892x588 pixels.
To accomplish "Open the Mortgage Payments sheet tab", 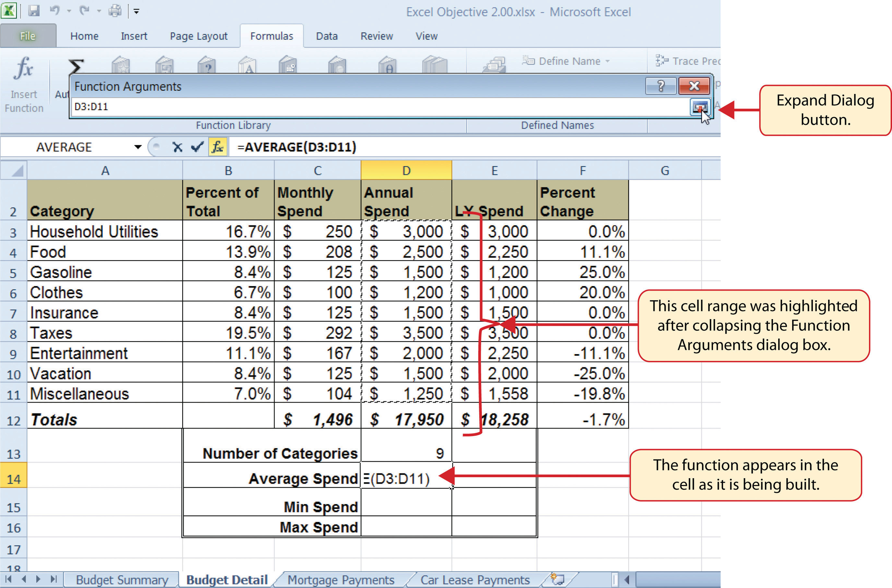I will point(340,580).
